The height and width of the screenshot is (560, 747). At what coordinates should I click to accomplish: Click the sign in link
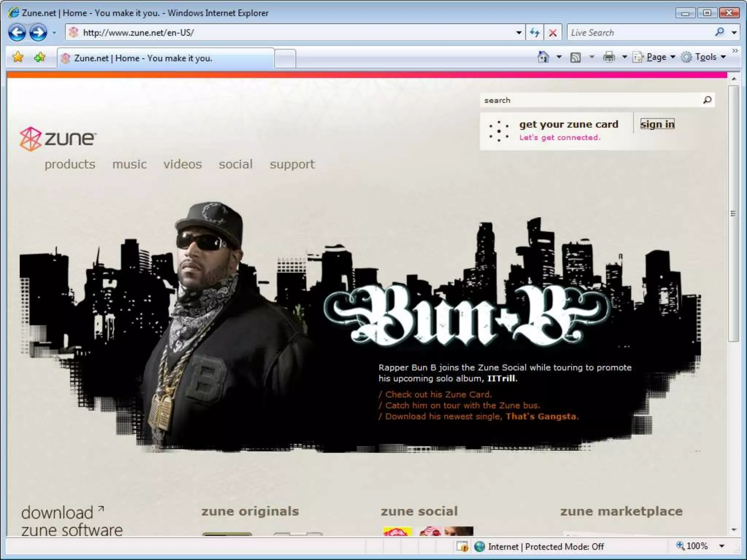(657, 124)
